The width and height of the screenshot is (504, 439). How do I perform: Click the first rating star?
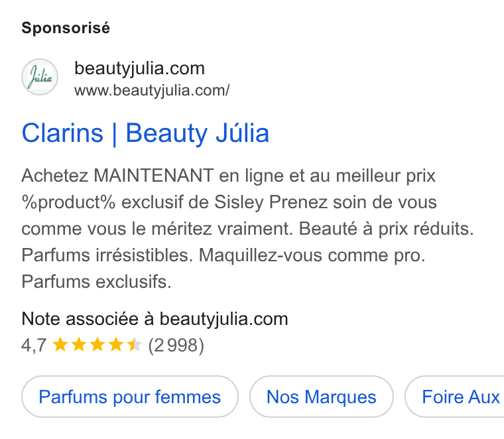[x=60, y=345]
